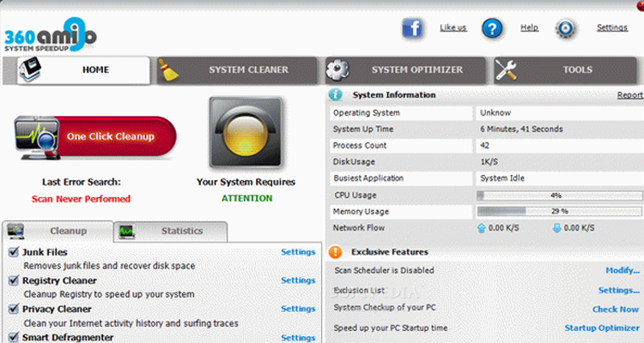The height and width of the screenshot is (343, 644).
Task: Open the top Settings link
Action: pos(612,27)
